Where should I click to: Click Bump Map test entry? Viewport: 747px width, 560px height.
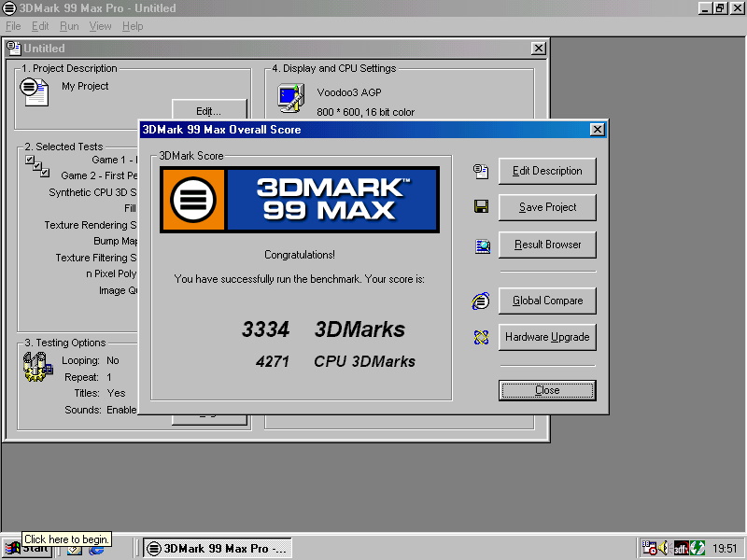coord(116,241)
